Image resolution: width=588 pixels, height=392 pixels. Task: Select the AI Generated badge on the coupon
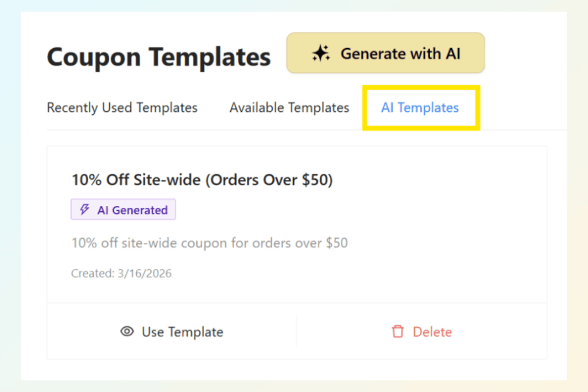tap(123, 209)
